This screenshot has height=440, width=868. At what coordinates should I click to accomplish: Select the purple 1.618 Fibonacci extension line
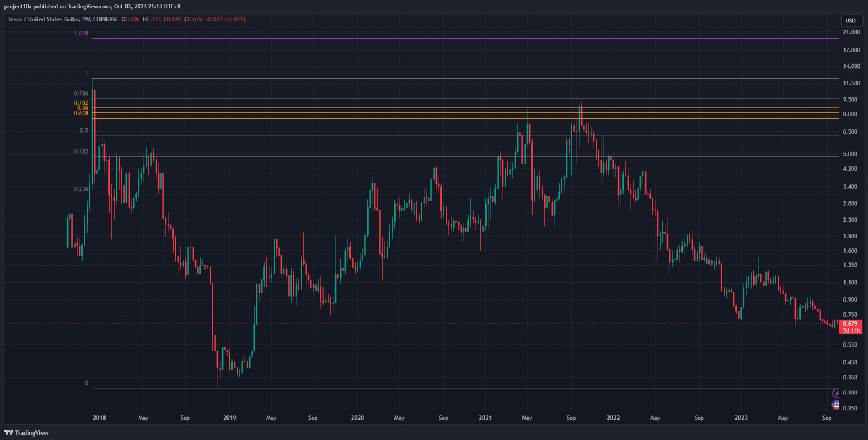(449, 39)
